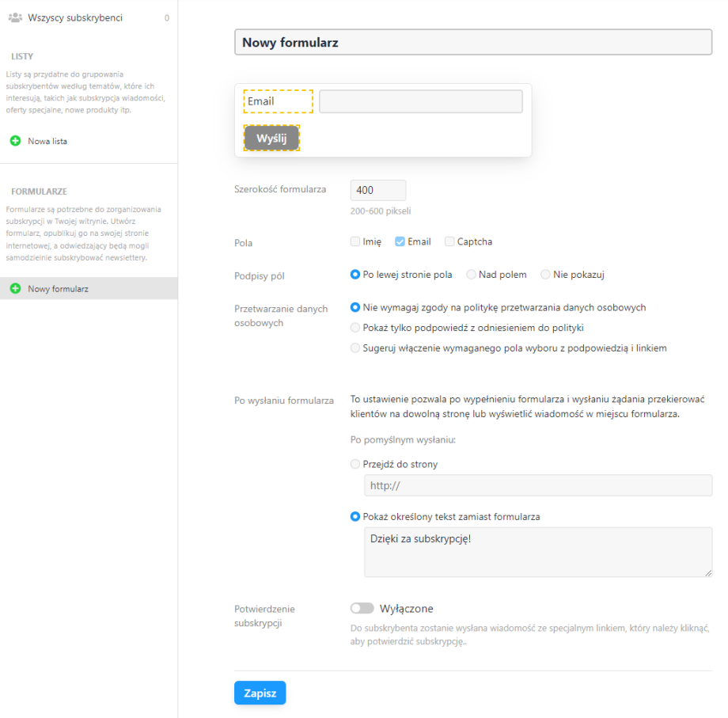728x718 pixels.
Task: Click the Zapisz button
Action: pyautogui.click(x=260, y=693)
